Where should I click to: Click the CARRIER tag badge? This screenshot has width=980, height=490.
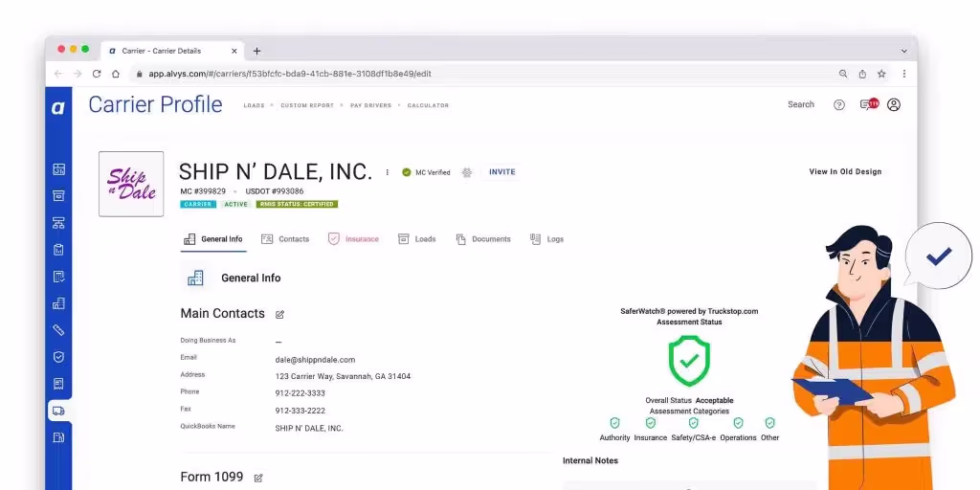tap(198, 205)
